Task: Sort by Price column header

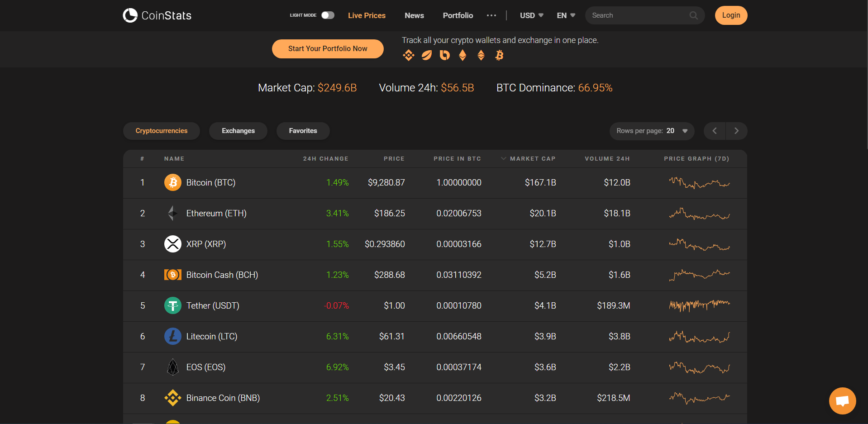Action: coord(394,159)
